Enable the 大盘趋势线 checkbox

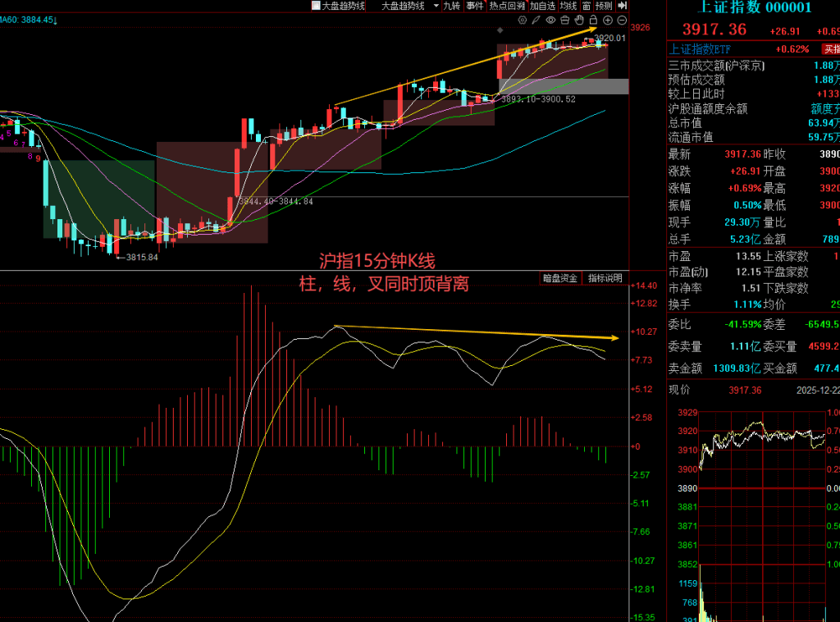pyautogui.click(x=315, y=6)
